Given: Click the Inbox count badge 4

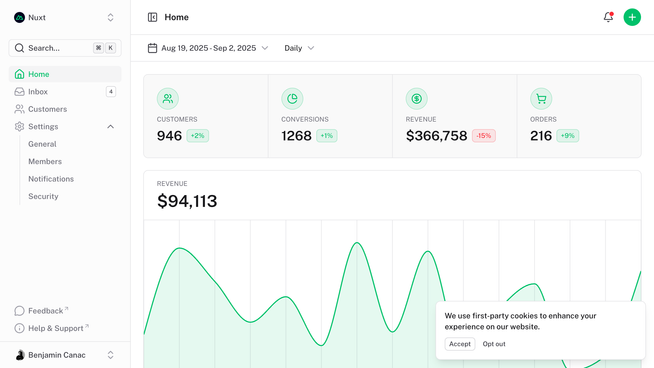Looking at the screenshot, I should coord(111,92).
